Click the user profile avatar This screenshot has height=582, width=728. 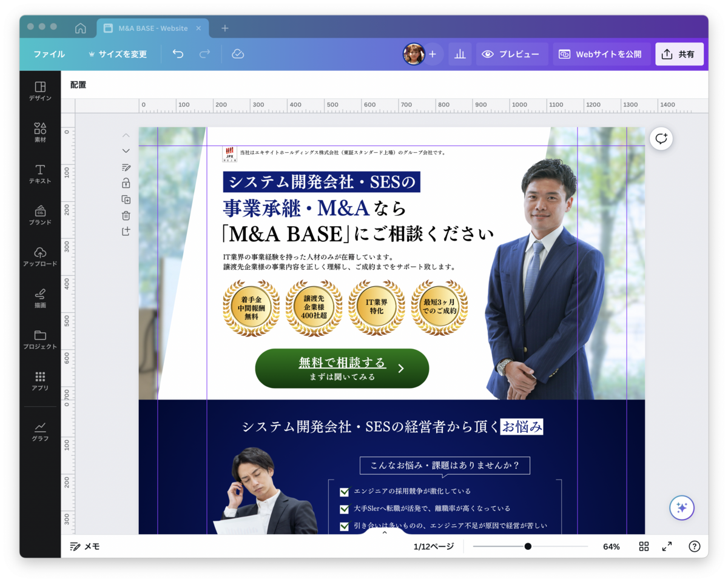point(414,54)
